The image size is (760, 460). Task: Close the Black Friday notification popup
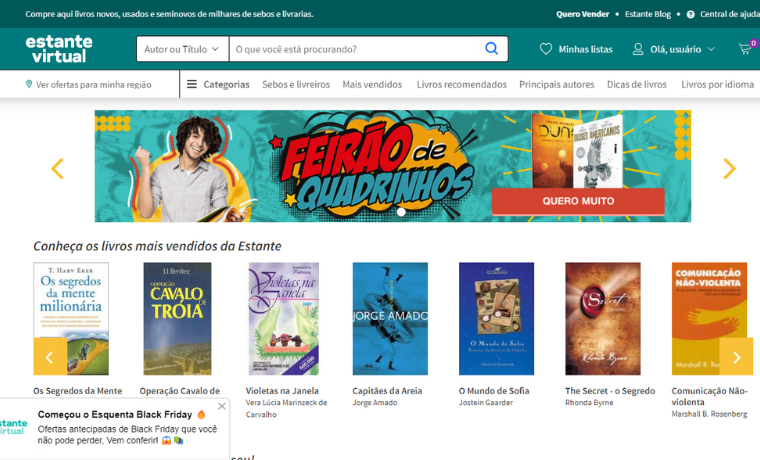click(222, 406)
